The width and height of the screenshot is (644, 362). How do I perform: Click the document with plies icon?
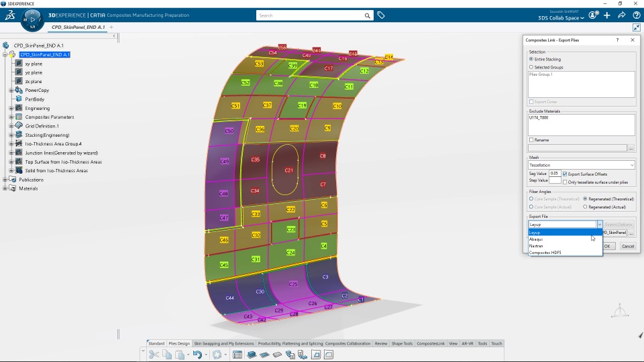(x=303, y=355)
